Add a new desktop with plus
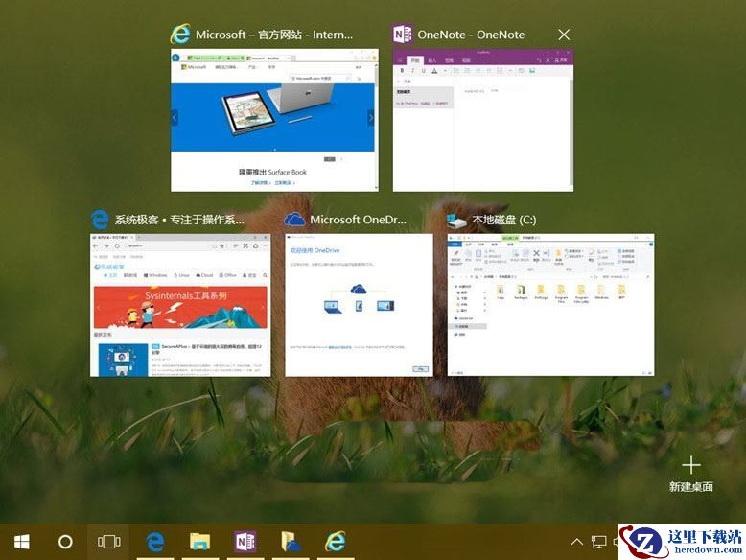The image size is (746, 560). (690, 465)
